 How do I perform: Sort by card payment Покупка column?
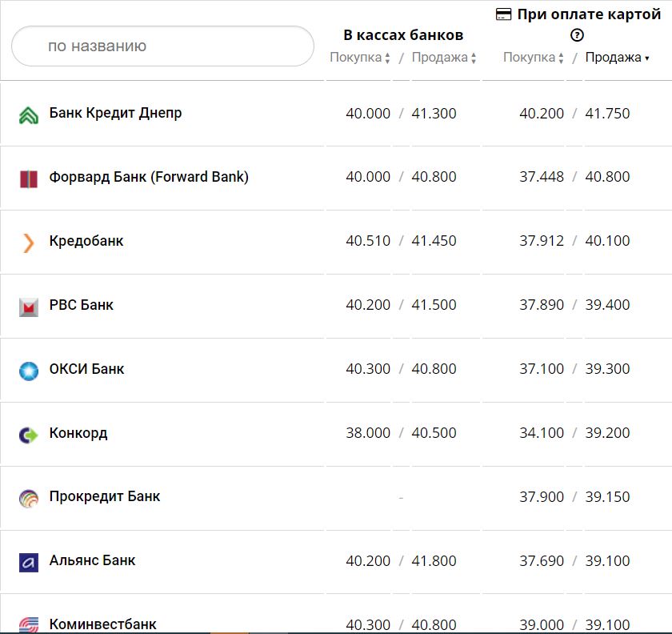(534, 58)
